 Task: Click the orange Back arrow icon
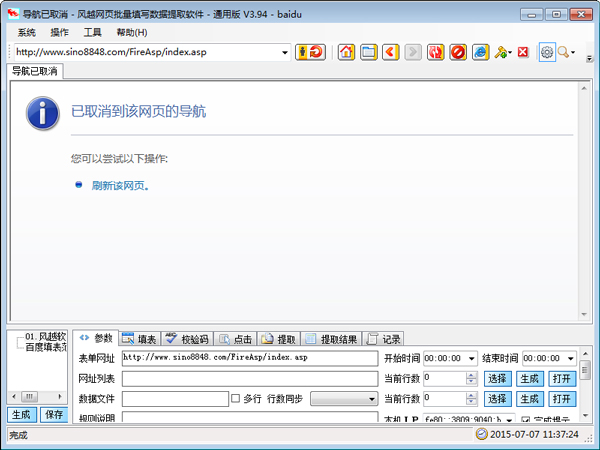point(391,52)
